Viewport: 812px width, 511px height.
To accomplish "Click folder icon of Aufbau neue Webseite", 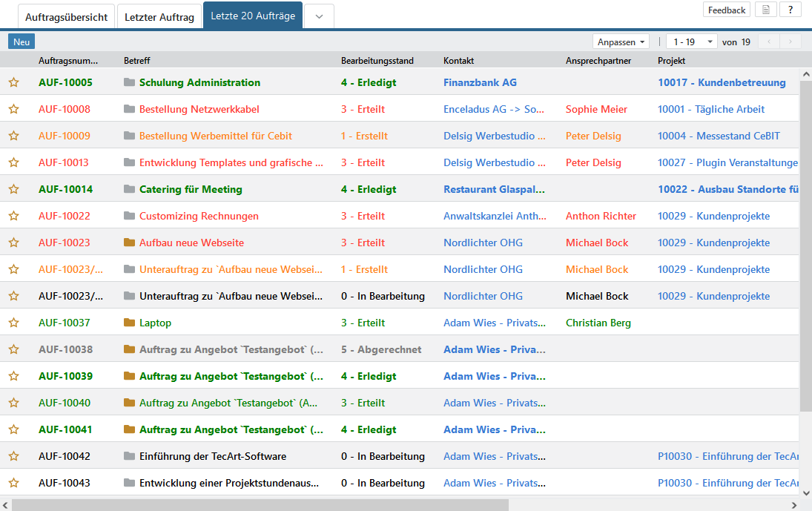I will [x=130, y=243].
